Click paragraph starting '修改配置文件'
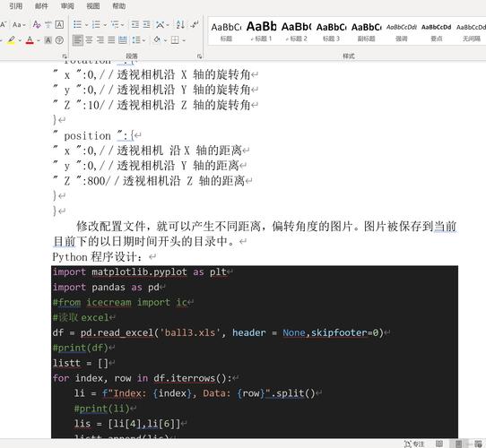Image resolution: width=486 pixels, height=448 pixels. coord(255,234)
